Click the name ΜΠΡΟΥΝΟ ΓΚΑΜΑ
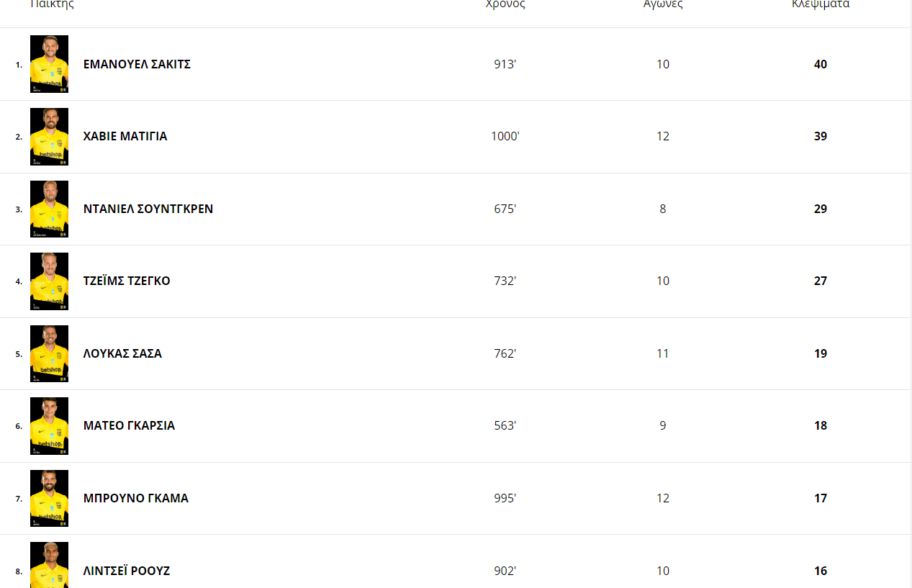The width and height of the screenshot is (912, 588). tap(136, 499)
